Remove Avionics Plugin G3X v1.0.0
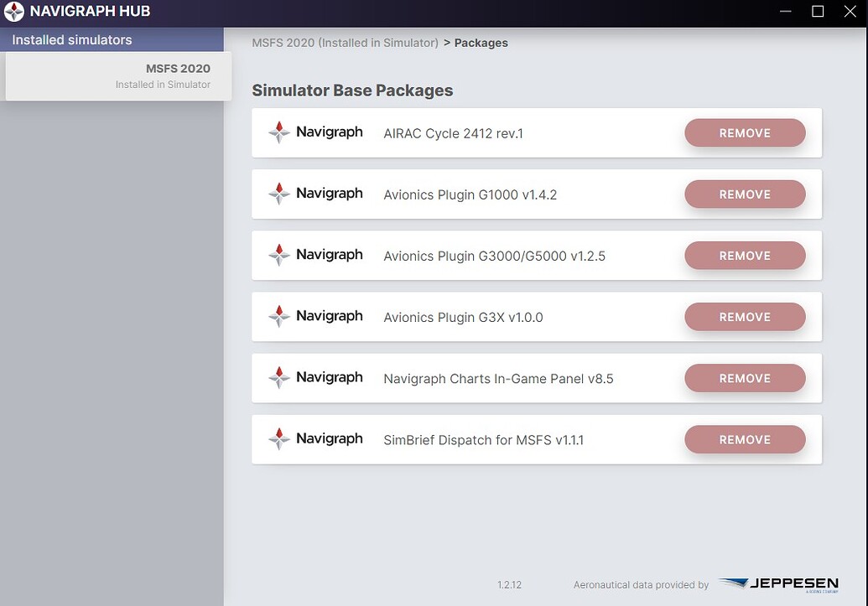The image size is (868, 606). pyautogui.click(x=745, y=317)
